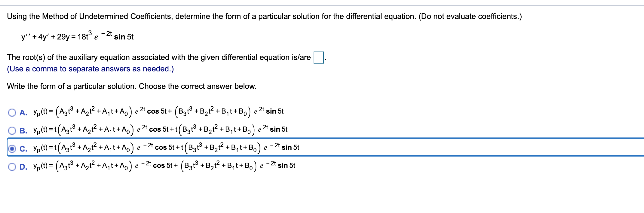Click the "sin 5t" term in the given equation
This screenshot has width=644, height=213.
(124, 37)
